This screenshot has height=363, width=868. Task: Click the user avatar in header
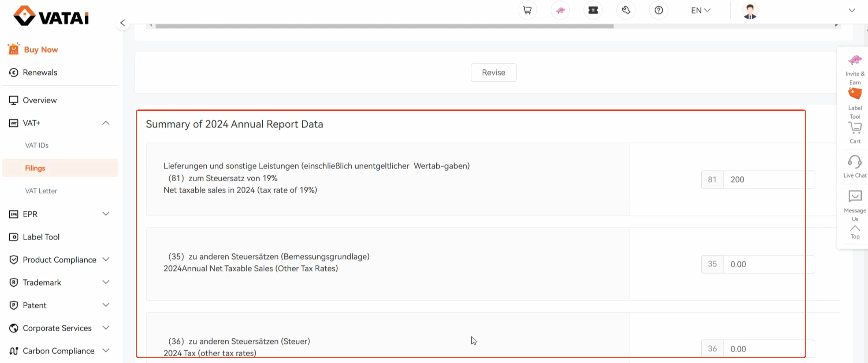(750, 11)
